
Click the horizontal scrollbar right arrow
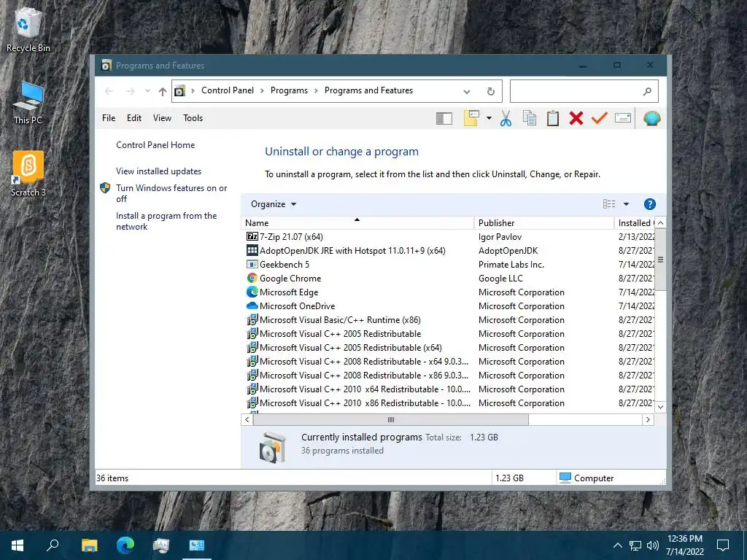point(648,419)
